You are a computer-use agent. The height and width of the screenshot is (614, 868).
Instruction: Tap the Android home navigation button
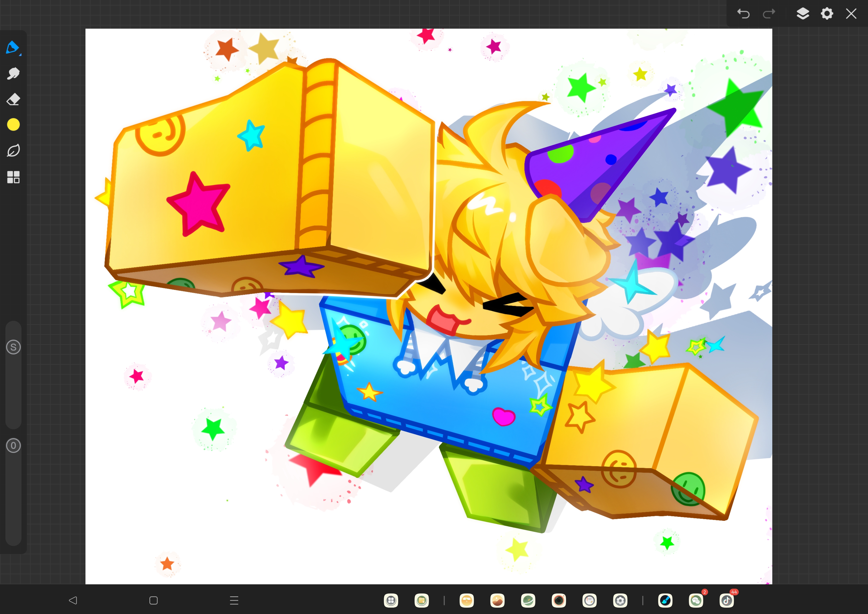[154, 600]
